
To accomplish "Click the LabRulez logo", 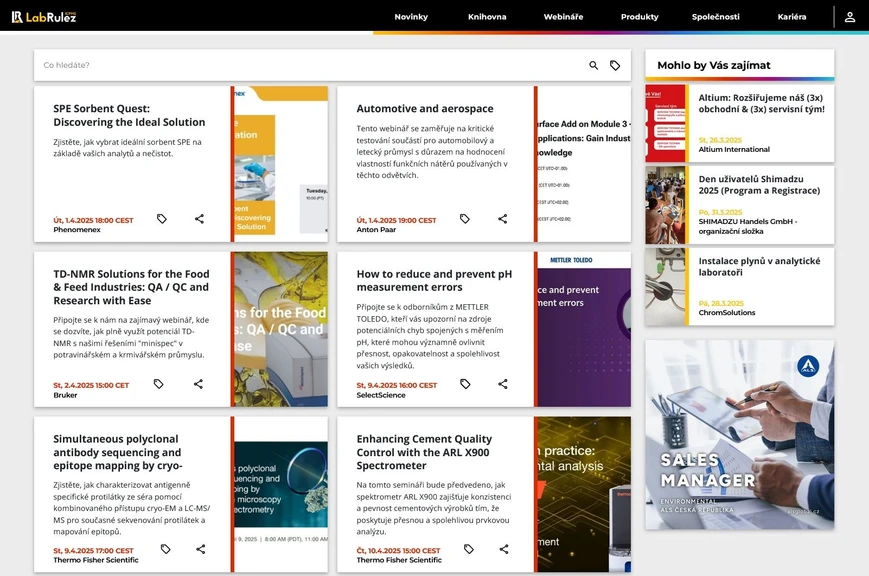I will click(44, 16).
